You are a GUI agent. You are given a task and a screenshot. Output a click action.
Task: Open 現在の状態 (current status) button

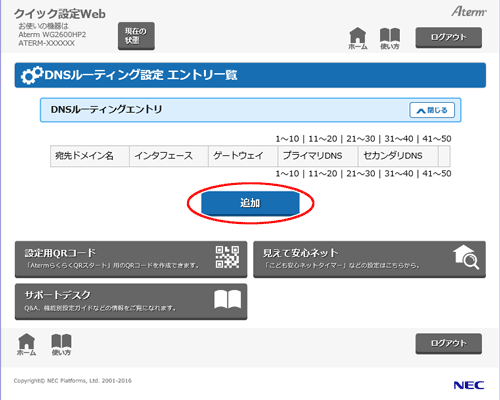click(136, 36)
